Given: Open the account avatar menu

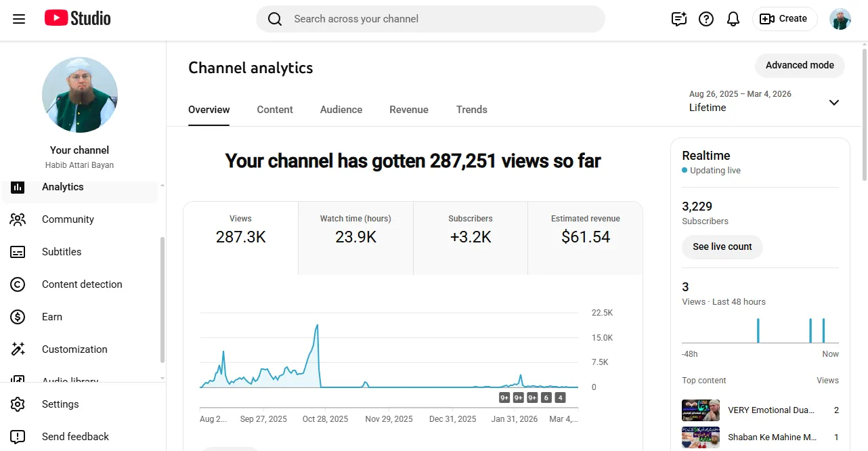Looking at the screenshot, I should 840,19.
